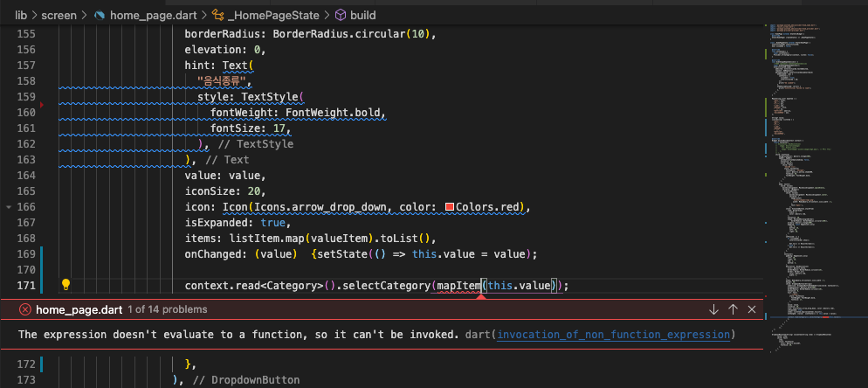
Task: Click the breakpoint marker at line 159
Action: (x=42, y=104)
